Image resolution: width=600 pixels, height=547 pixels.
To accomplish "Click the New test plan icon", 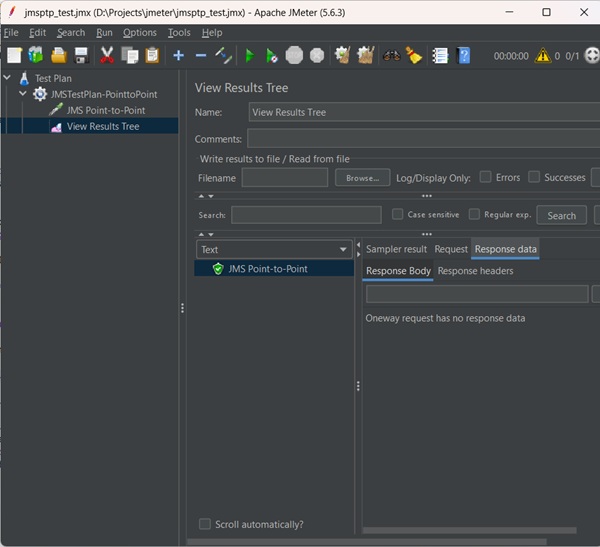I will point(14,55).
